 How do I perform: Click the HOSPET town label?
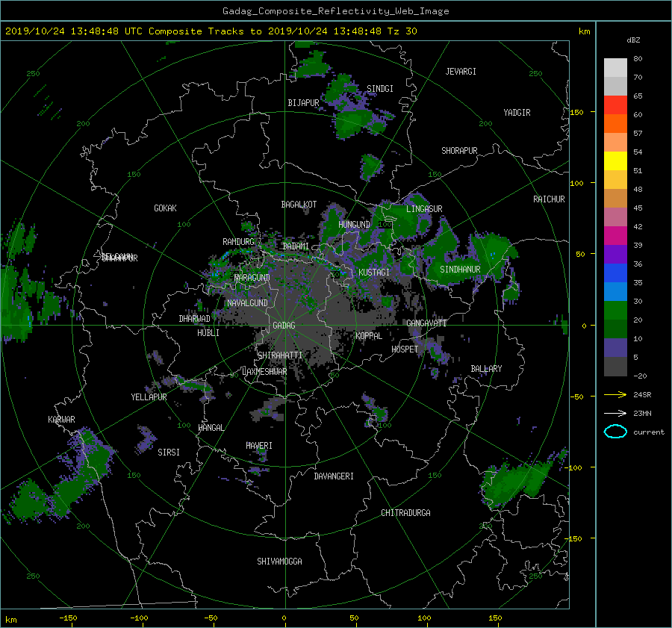click(x=405, y=349)
